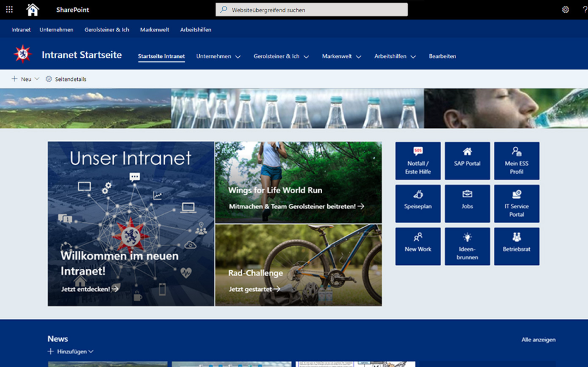Open the Hinzufügen dropdown arrow

[x=91, y=351]
